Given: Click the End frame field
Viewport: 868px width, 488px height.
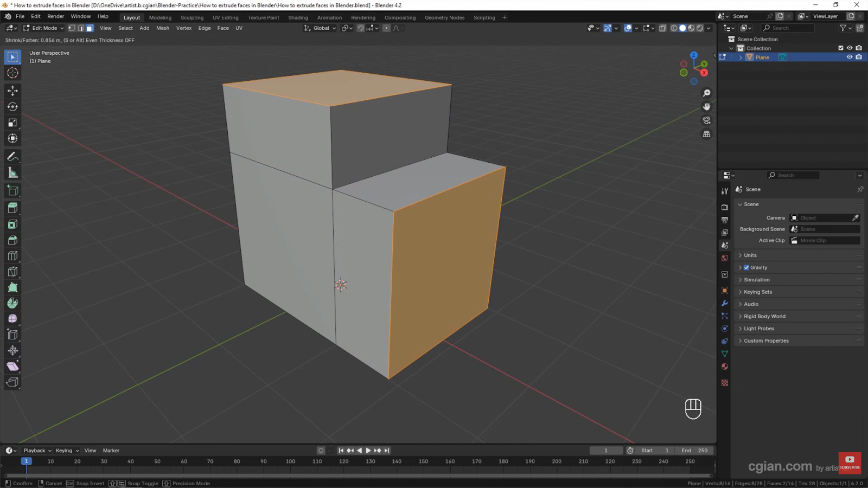Looking at the screenshot, I should [x=693, y=451].
